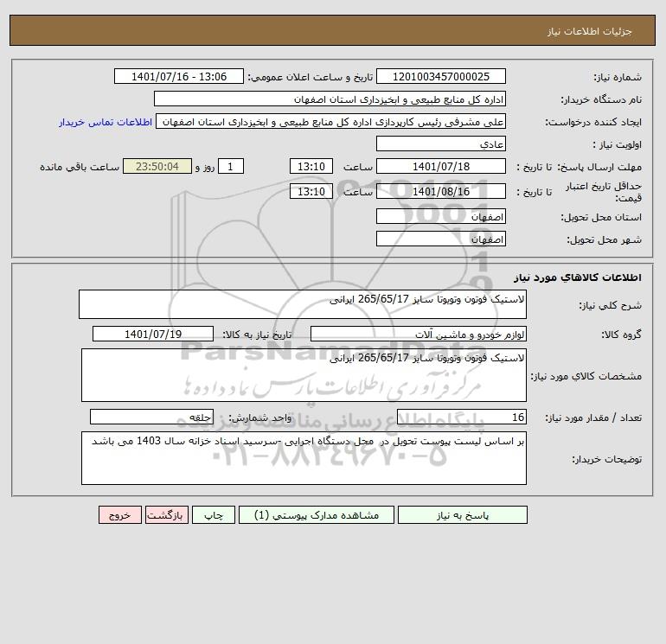Click the buyer notes text area

304,458
